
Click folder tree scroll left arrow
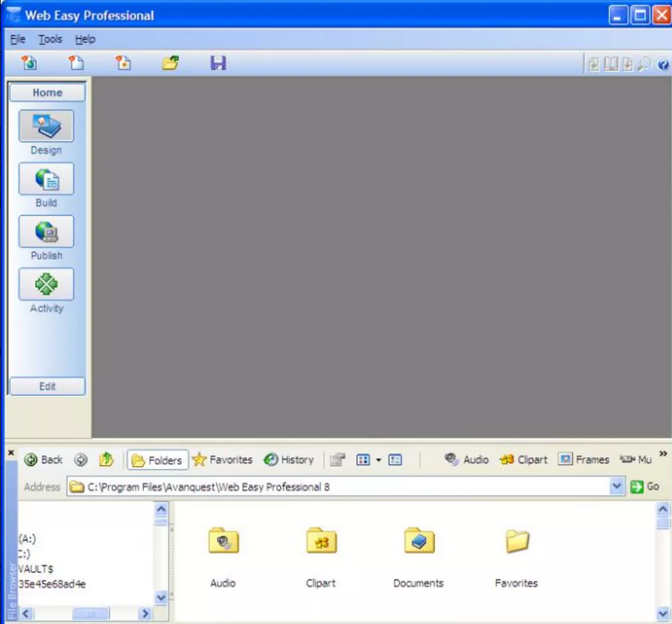click(25, 614)
